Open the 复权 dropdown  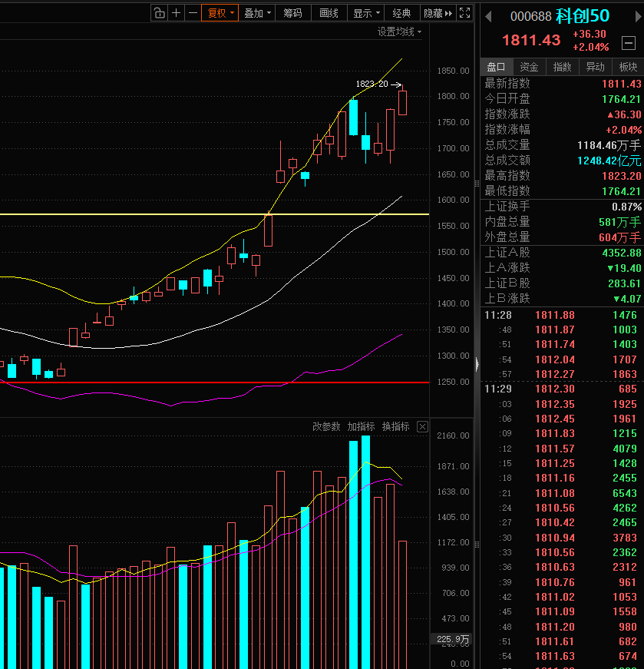click(220, 13)
